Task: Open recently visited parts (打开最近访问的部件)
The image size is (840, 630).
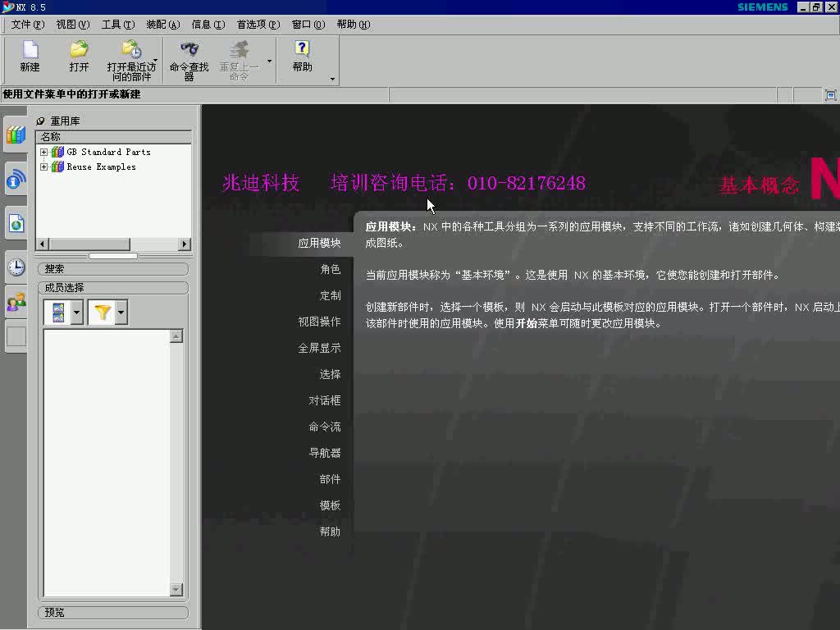Action: pyautogui.click(x=131, y=49)
